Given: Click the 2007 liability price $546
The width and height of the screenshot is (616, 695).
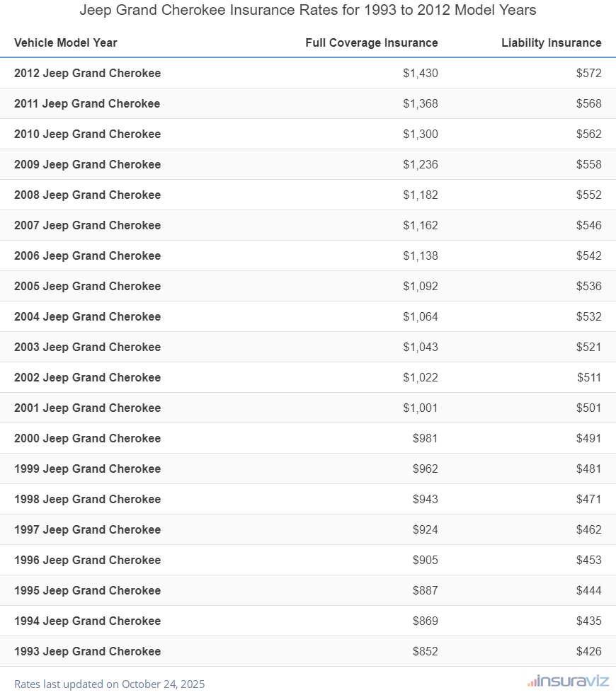Looking at the screenshot, I should (x=588, y=225).
